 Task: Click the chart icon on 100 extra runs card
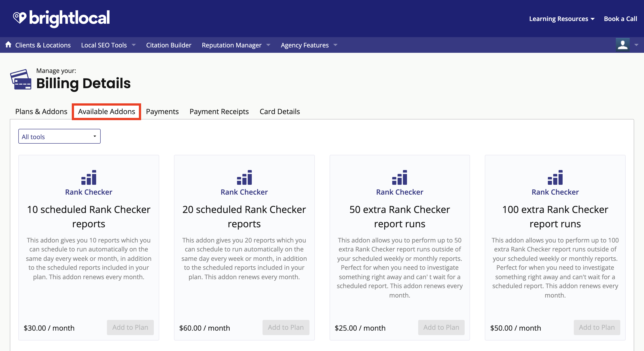(x=555, y=177)
